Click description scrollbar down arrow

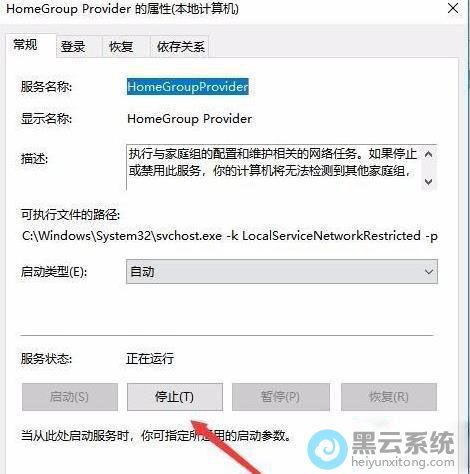[429, 182]
